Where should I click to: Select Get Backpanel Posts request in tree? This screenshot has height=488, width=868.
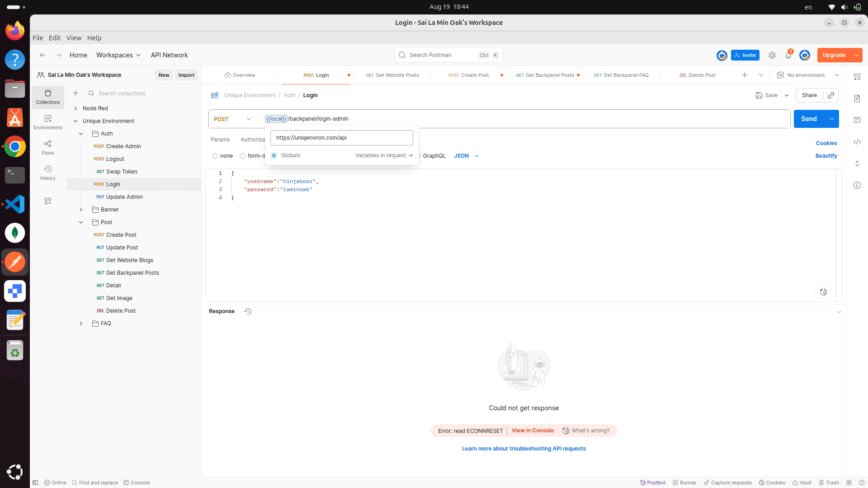point(133,273)
